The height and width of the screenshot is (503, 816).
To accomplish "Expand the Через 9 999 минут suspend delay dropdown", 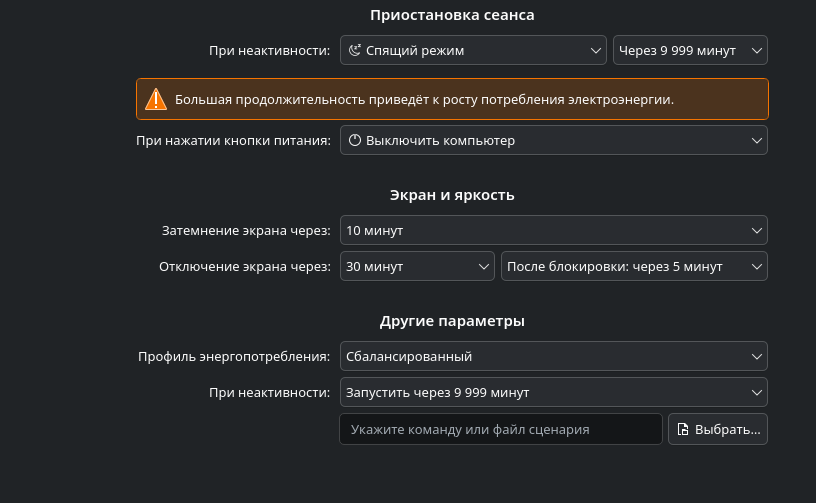I will (689, 50).
